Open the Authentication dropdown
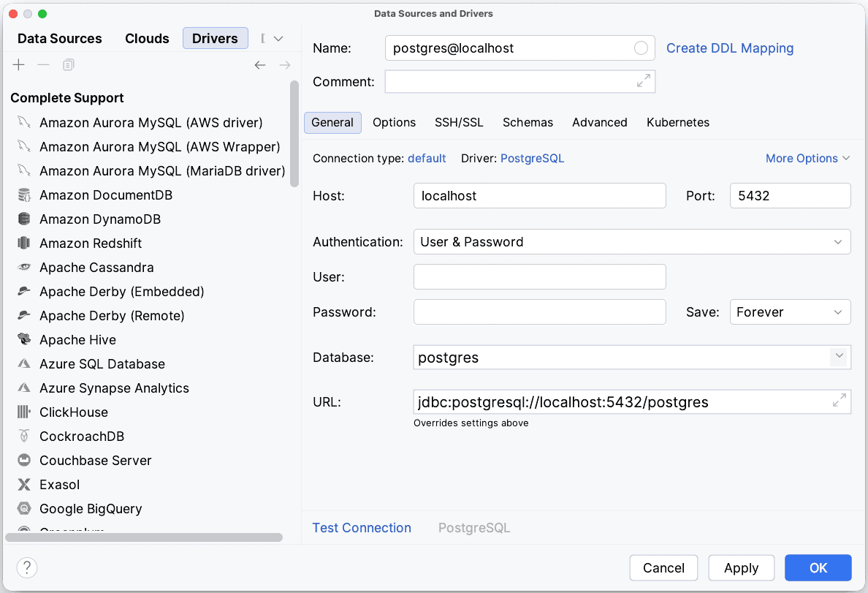The height and width of the screenshot is (593, 868). click(631, 242)
